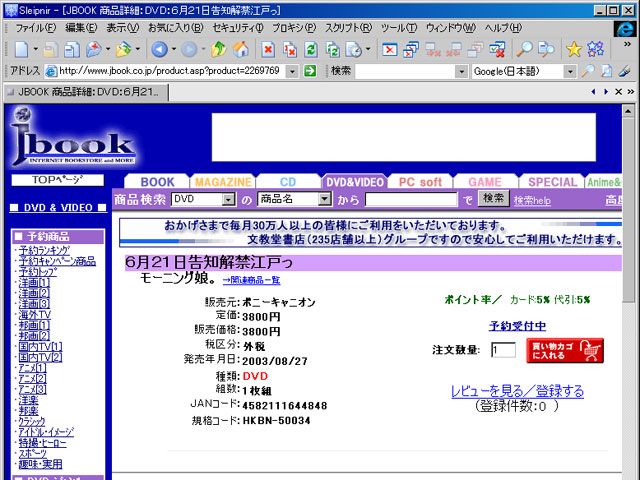Open the new tab dropdown arrow
The width and height of the screenshot is (640, 480).
tap(36, 49)
